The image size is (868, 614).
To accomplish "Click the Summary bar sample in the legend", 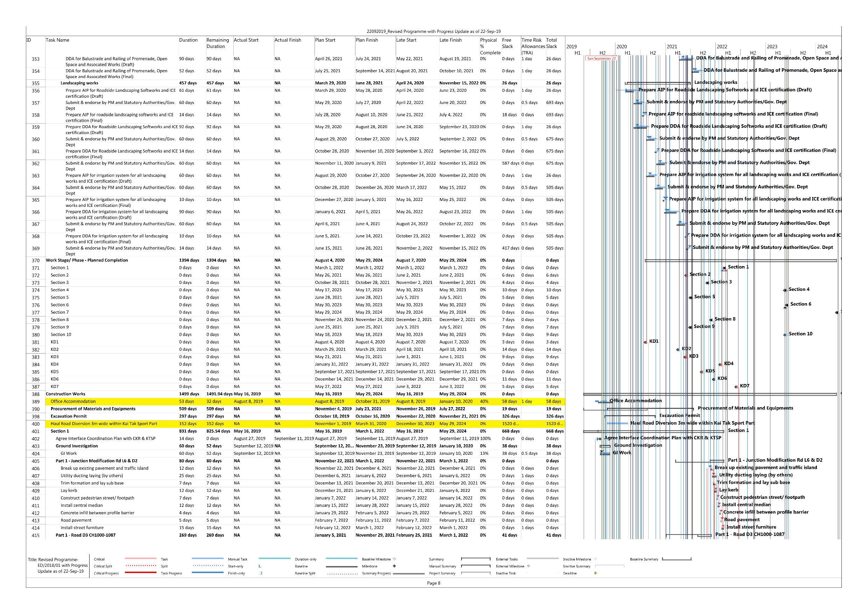I will pyautogui.click(x=476, y=559).
